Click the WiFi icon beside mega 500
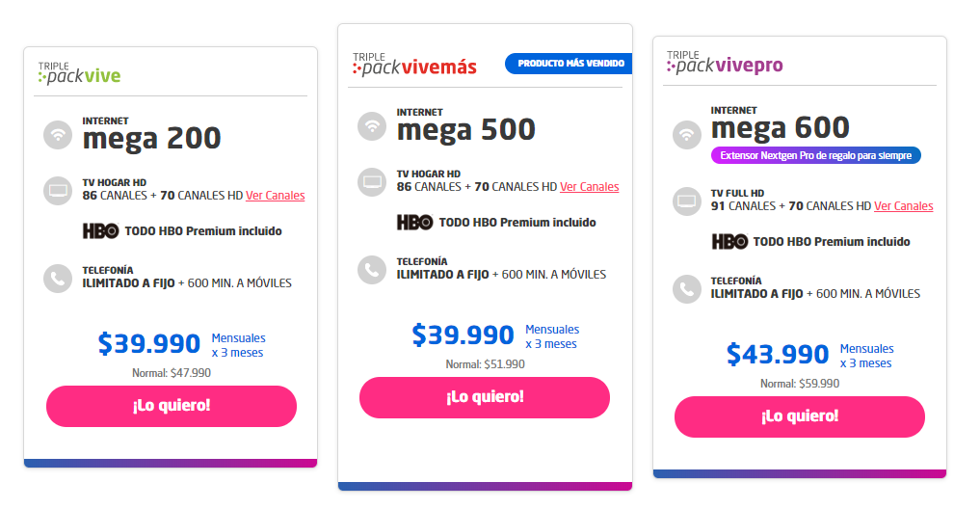 point(372,126)
